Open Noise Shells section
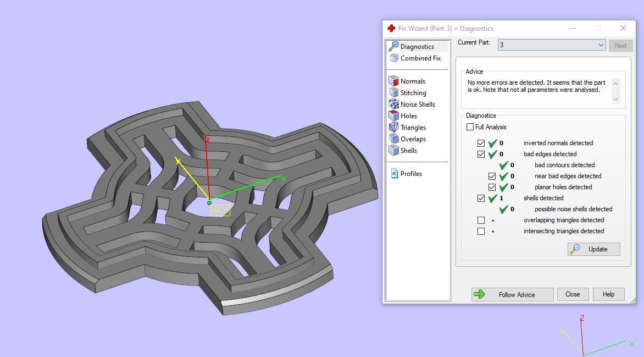Viewport: 644px width, 357px height. tap(418, 104)
